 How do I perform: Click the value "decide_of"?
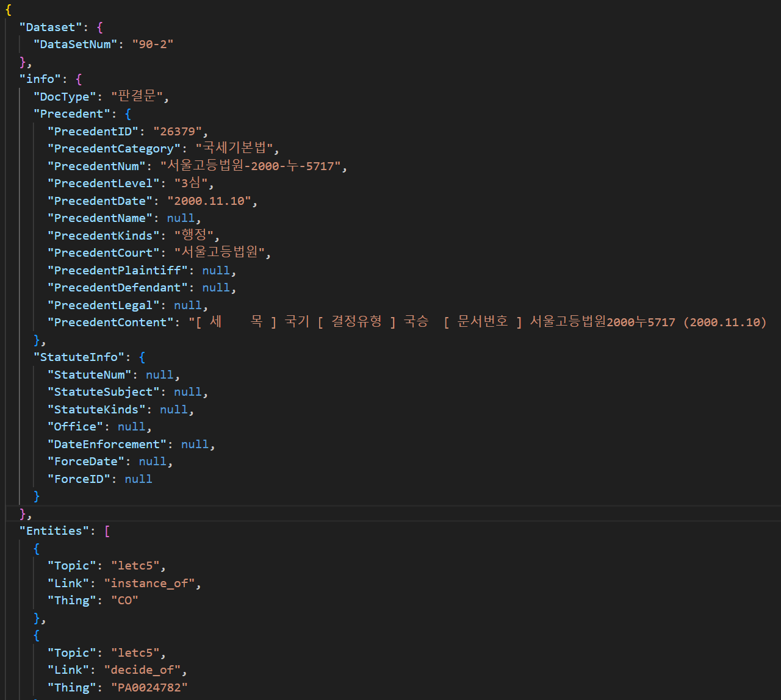tap(142, 670)
